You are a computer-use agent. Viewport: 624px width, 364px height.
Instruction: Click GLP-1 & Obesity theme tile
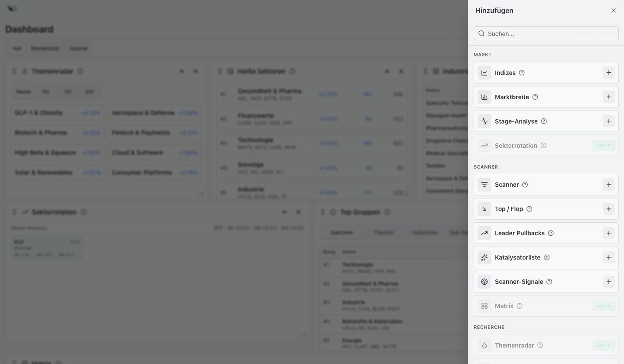[x=57, y=113]
